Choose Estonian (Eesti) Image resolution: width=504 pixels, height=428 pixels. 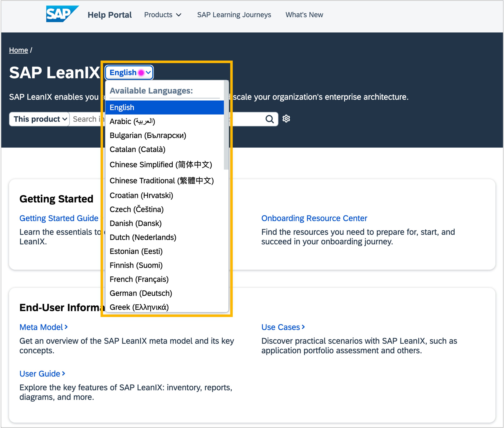tap(164, 251)
